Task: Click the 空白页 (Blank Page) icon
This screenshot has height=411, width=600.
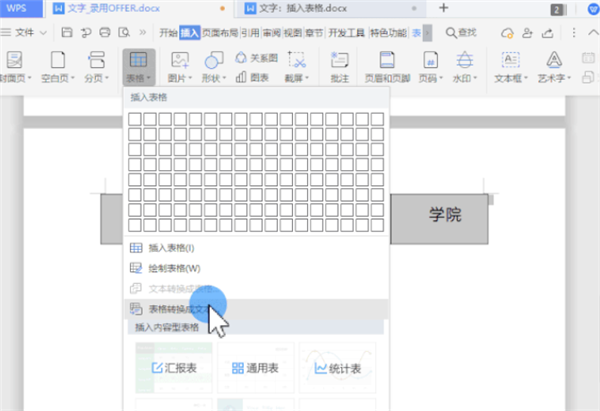Action: (59, 64)
